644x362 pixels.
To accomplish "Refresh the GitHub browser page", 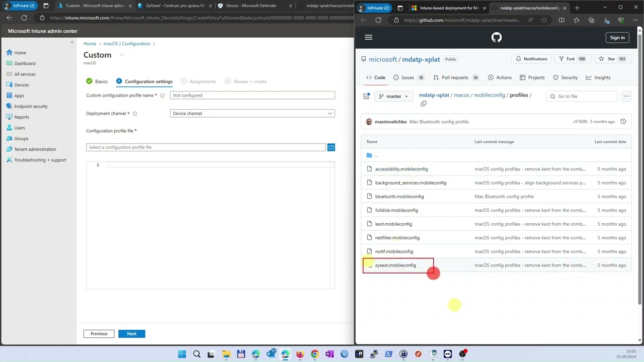I will pos(378,20).
